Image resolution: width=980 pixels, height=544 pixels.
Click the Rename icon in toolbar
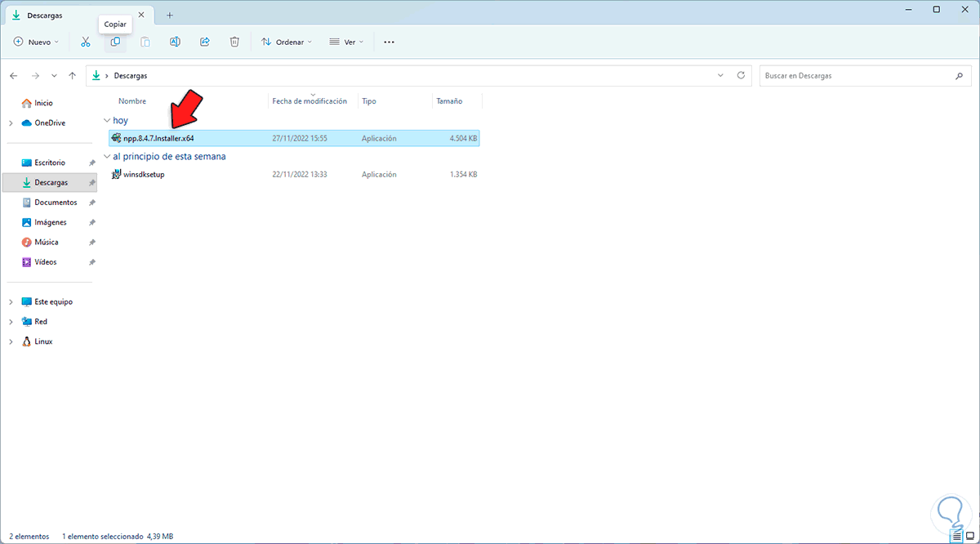[175, 42]
